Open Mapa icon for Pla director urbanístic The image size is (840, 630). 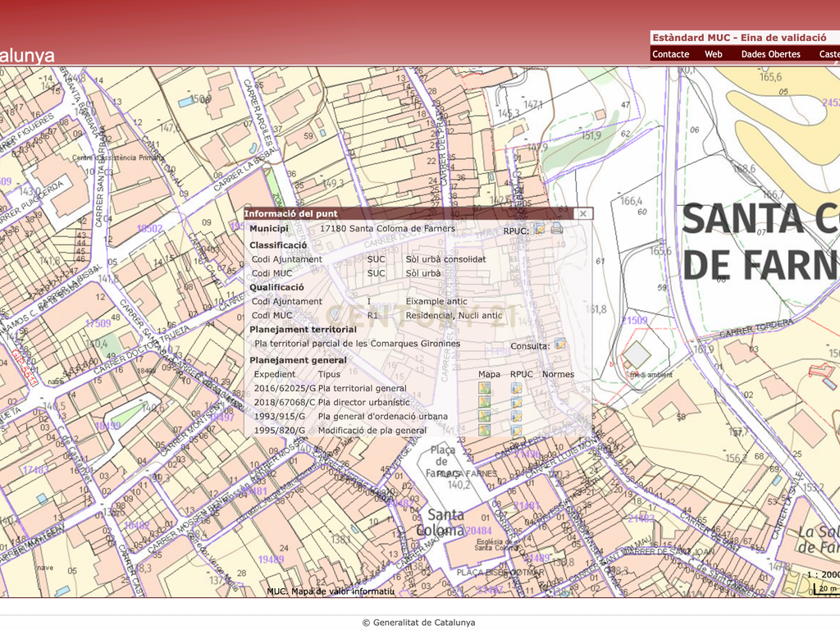(x=484, y=402)
